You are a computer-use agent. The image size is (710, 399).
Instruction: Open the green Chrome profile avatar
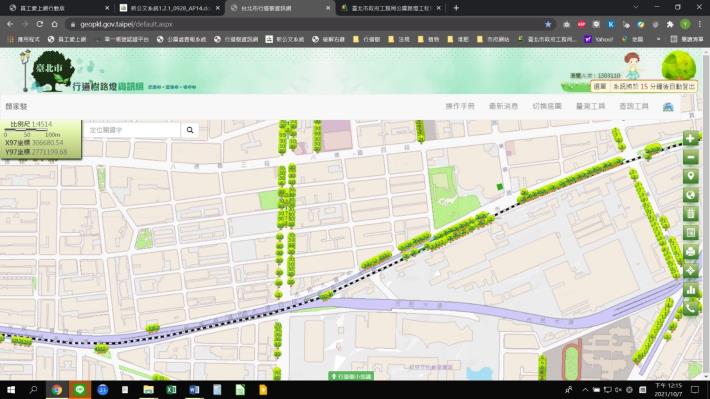coord(685,24)
